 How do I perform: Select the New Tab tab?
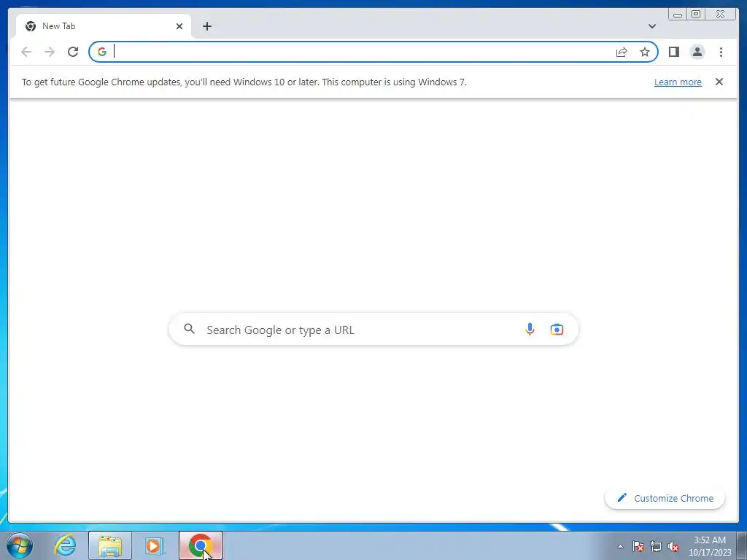point(104,26)
